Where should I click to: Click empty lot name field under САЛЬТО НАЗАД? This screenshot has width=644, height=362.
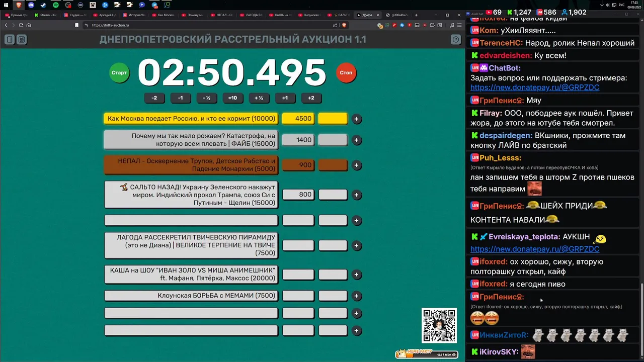[191, 220]
